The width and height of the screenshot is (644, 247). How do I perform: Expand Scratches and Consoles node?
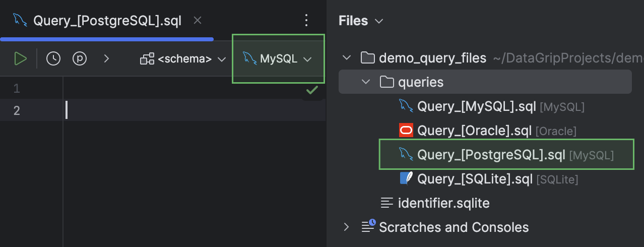[347, 227]
